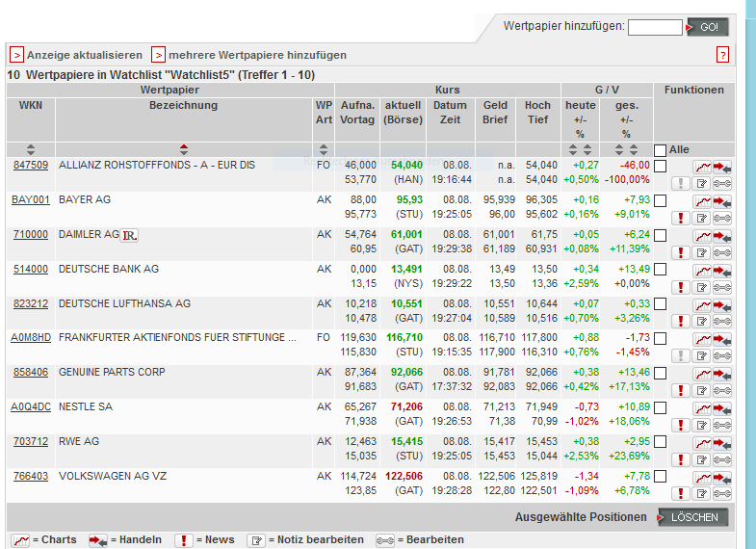Open WKN link 514000
The width and height of the screenshot is (756, 549).
click(x=31, y=269)
